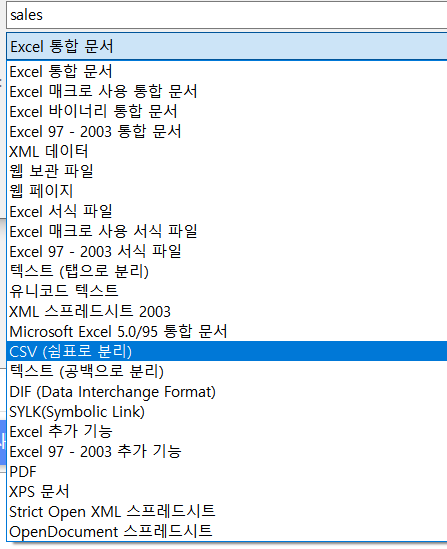
Task: Pick 'Microsoft Excel 5.0/95 통합 문서' format
Action: click(226, 331)
